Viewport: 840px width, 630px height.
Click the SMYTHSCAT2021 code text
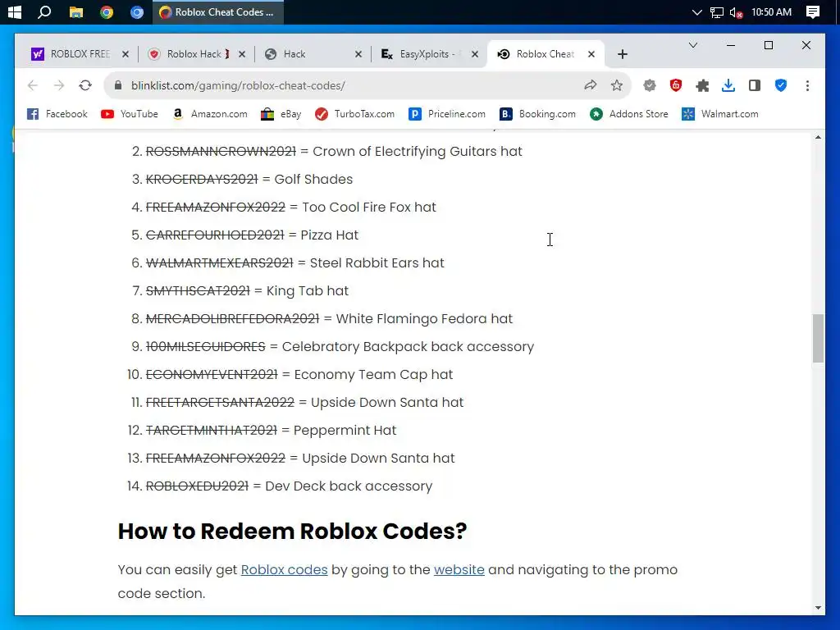coord(198,291)
